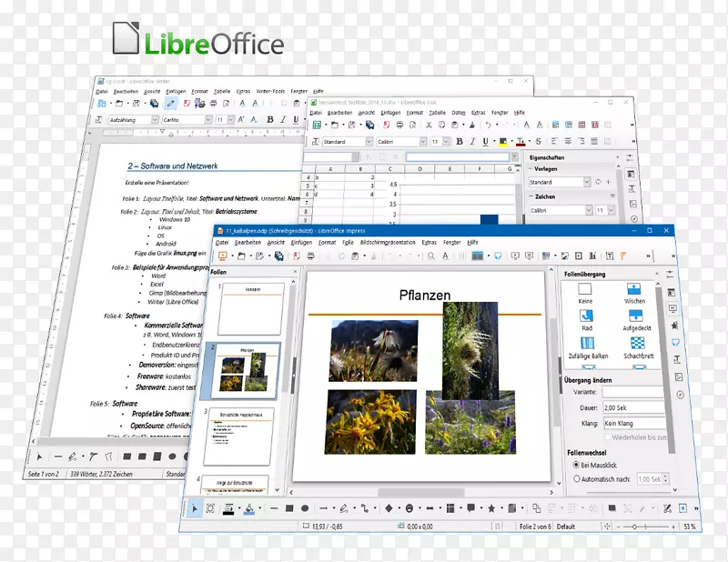
Task: Click Bold button in Calc toolbar
Action: click(x=460, y=142)
